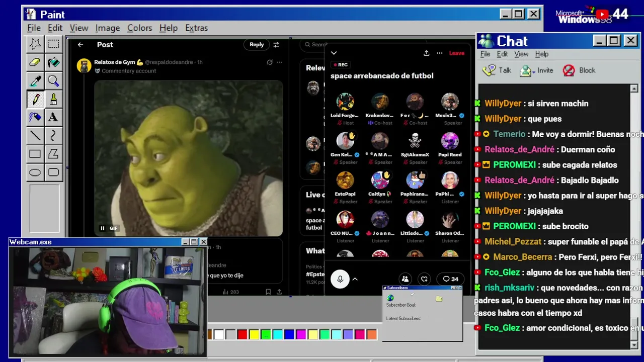Open the View menu in Chat window
Screen dimensions: 644x362
521,54
